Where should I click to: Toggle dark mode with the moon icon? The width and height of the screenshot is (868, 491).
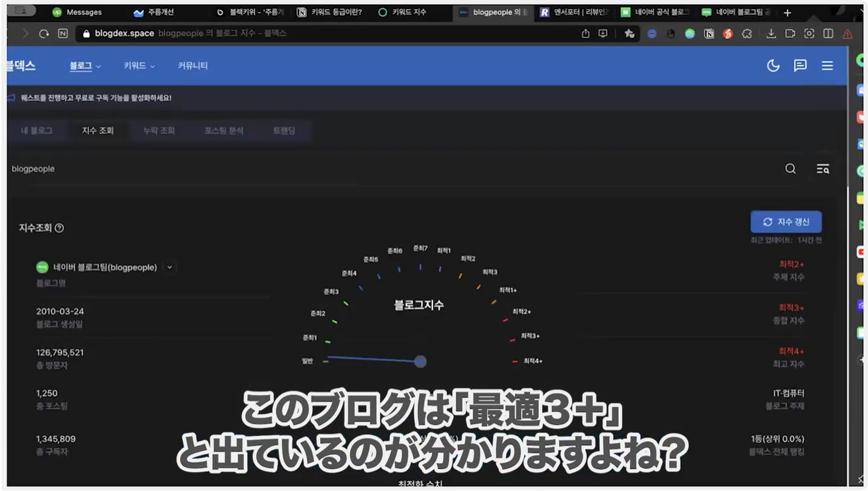click(773, 66)
